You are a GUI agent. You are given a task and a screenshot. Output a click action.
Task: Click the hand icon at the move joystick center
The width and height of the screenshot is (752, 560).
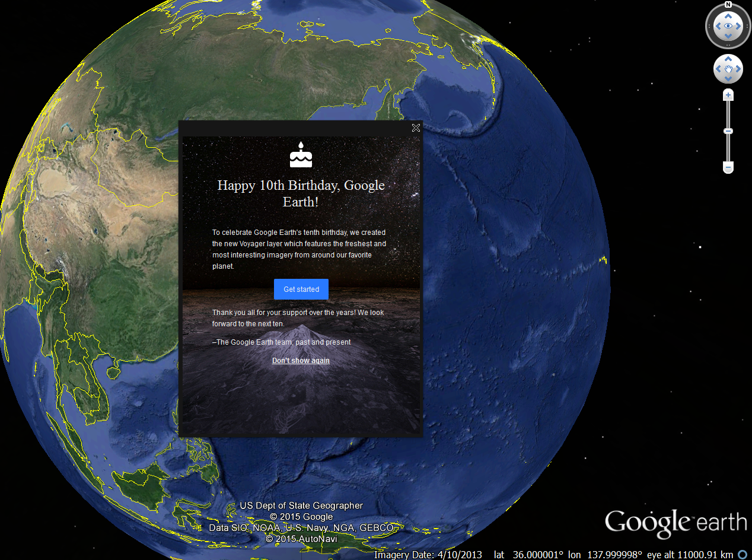(x=728, y=69)
